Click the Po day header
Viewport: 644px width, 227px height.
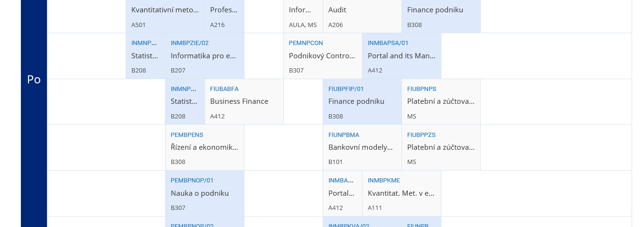pyautogui.click(x=34, y=80)
